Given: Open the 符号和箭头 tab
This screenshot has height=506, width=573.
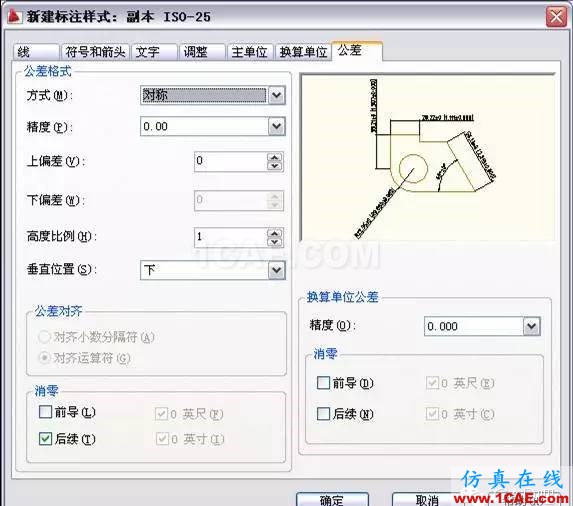Looking at the screenshot, I should 95,52.
